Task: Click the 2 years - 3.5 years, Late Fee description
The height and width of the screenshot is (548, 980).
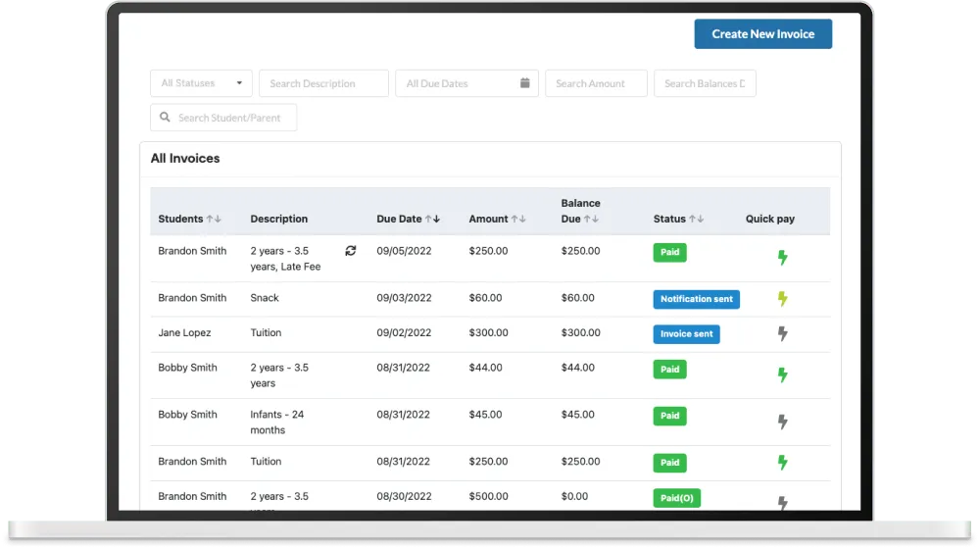Action: [x=285, y=258]
